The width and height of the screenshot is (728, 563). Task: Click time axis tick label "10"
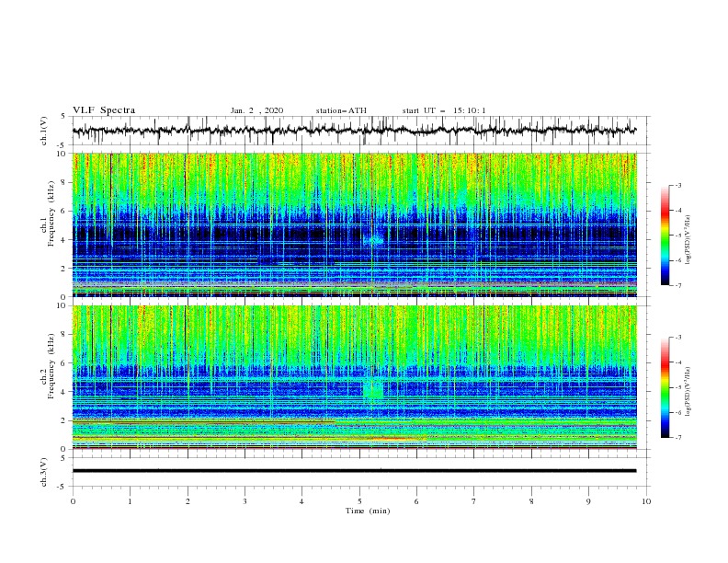[x=646, y=501]
